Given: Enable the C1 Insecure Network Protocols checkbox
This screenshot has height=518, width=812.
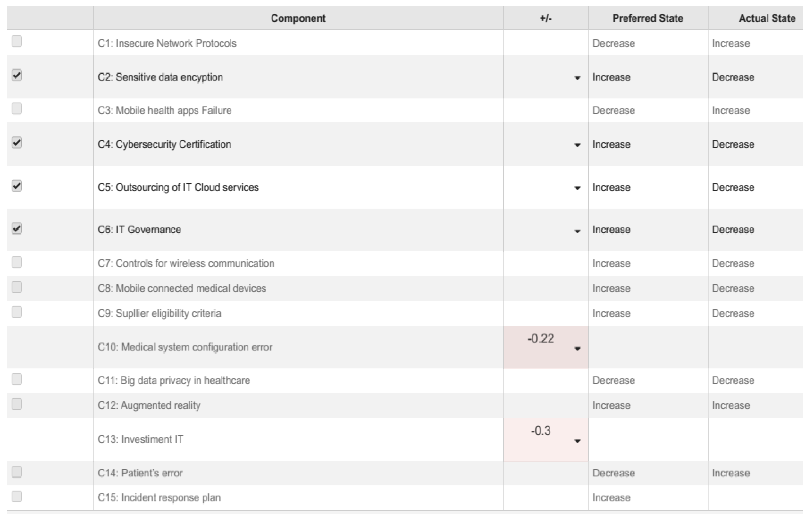Looking at the screenshot, I should [17, 41].
